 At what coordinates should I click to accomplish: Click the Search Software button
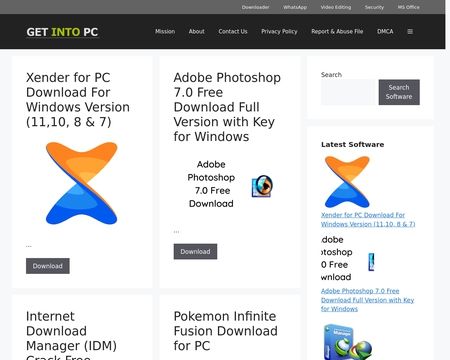click(x=399, y=92)
